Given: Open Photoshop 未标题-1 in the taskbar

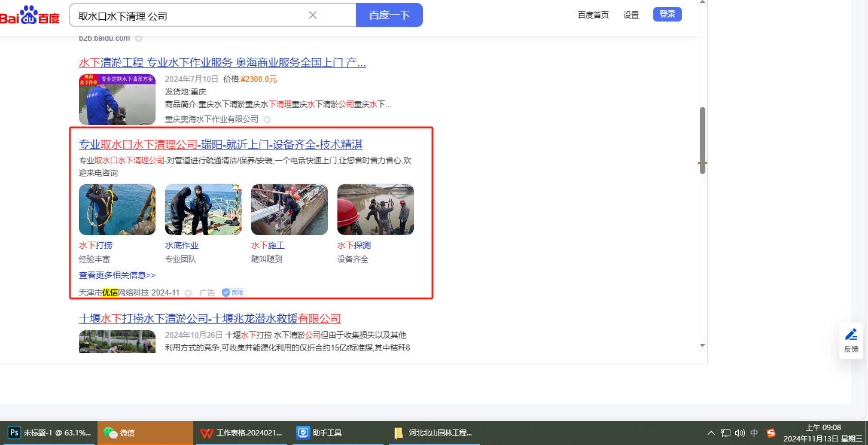Looking at the screenshot, I should click(49, 432).
